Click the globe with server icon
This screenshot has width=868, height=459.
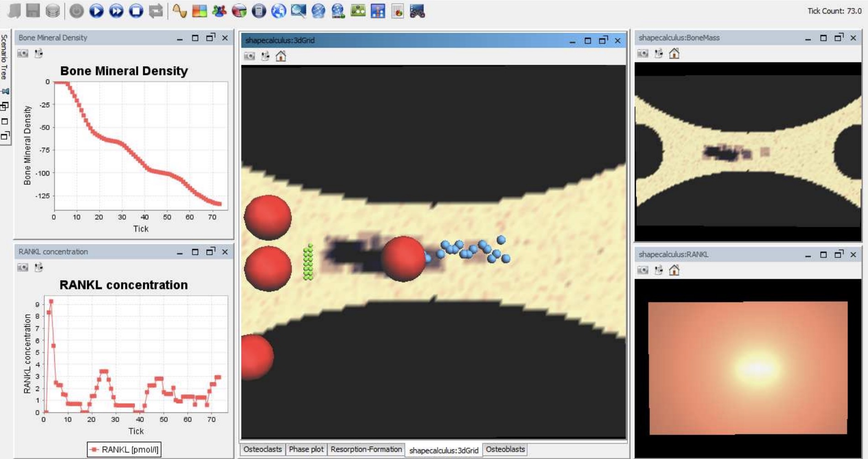pos(338,11)
